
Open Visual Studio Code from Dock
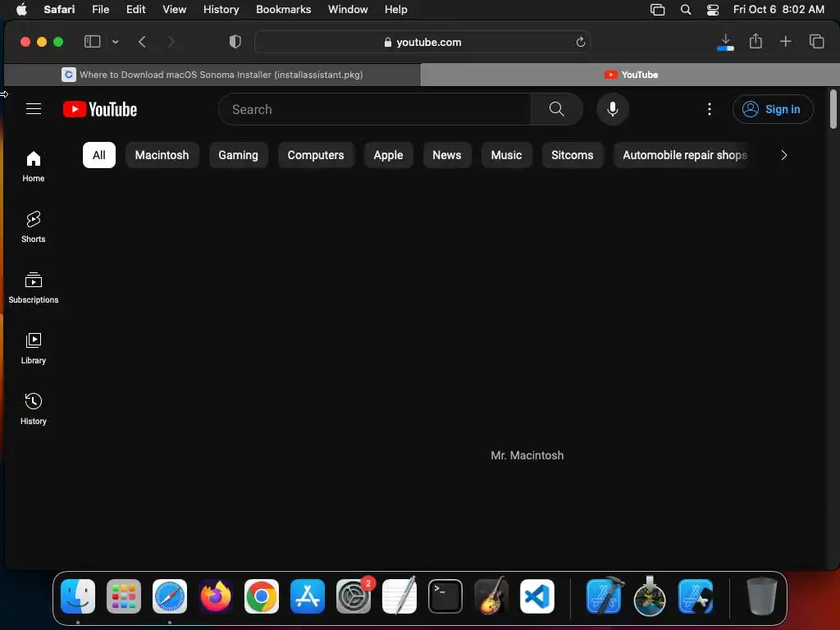click(x=536, y=596)
